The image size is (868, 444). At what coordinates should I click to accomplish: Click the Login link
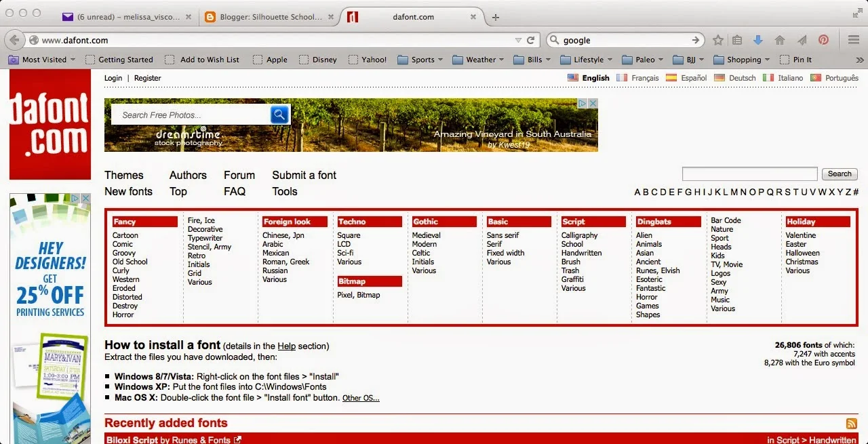point(113,78)
